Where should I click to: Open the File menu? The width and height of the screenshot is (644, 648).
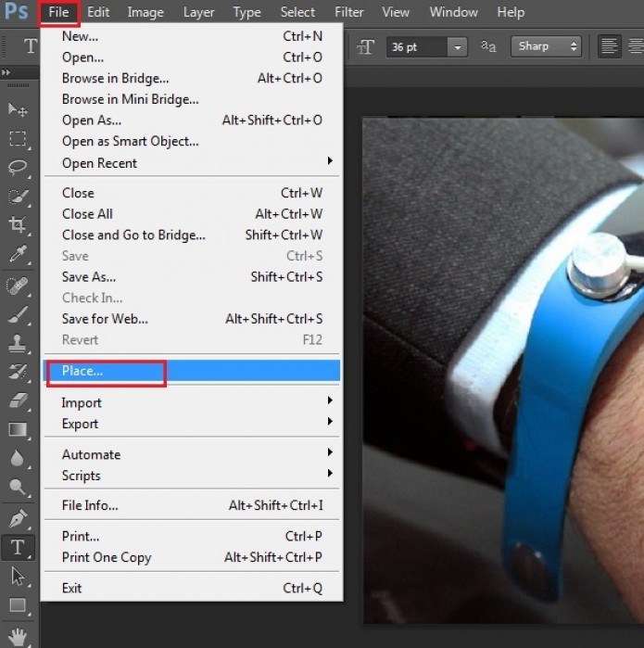click(58, 12)
